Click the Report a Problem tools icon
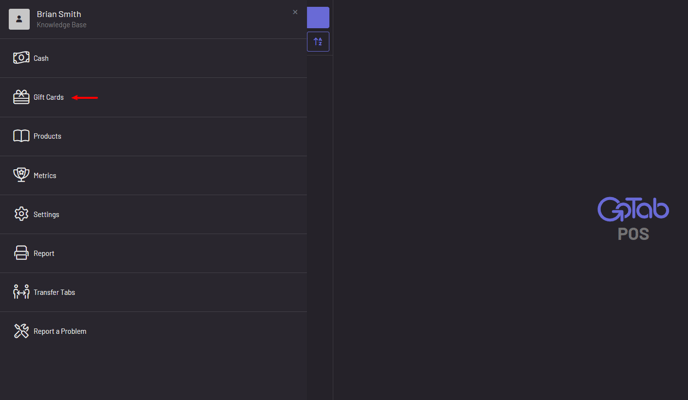 tap(21, 331)
